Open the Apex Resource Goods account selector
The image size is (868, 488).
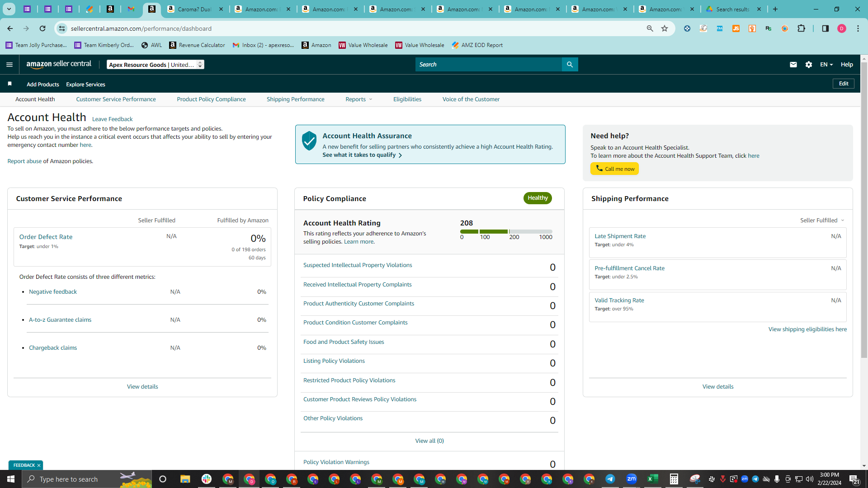coord(155,65)
